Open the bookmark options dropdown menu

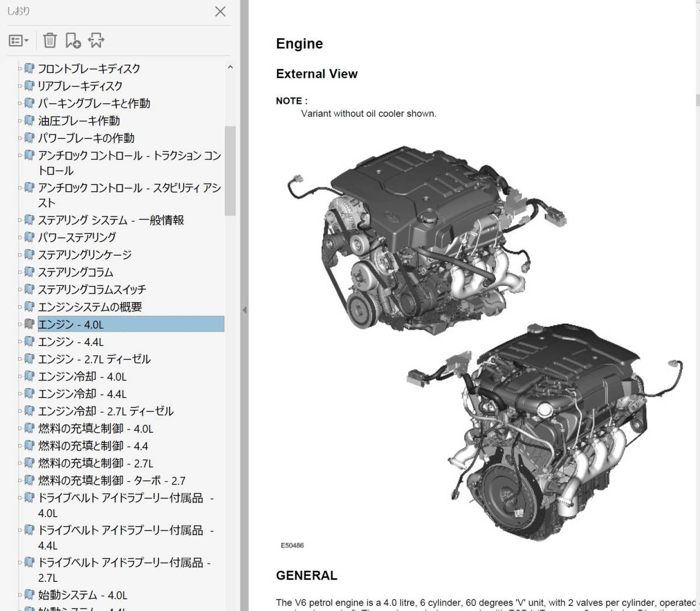pos(19,40)
